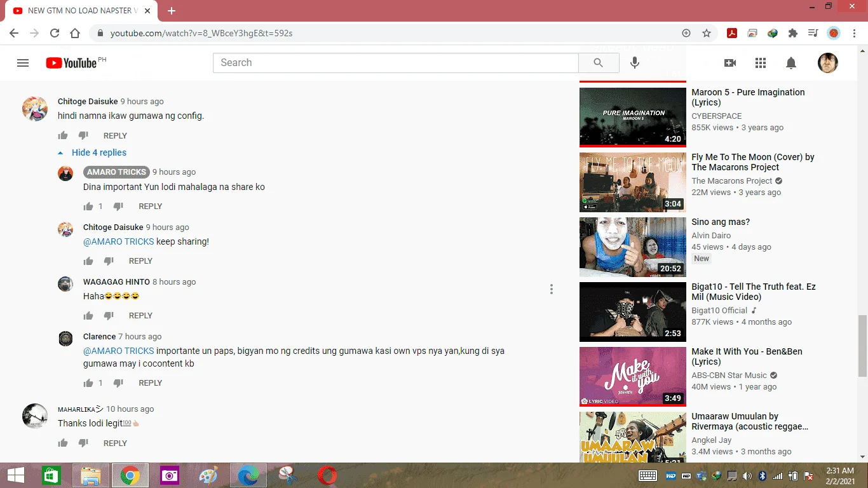Image resolution: width=868 pixels, height=488 pixels.
Task: Open Opera from the taskbar
Action: [327, 475]
